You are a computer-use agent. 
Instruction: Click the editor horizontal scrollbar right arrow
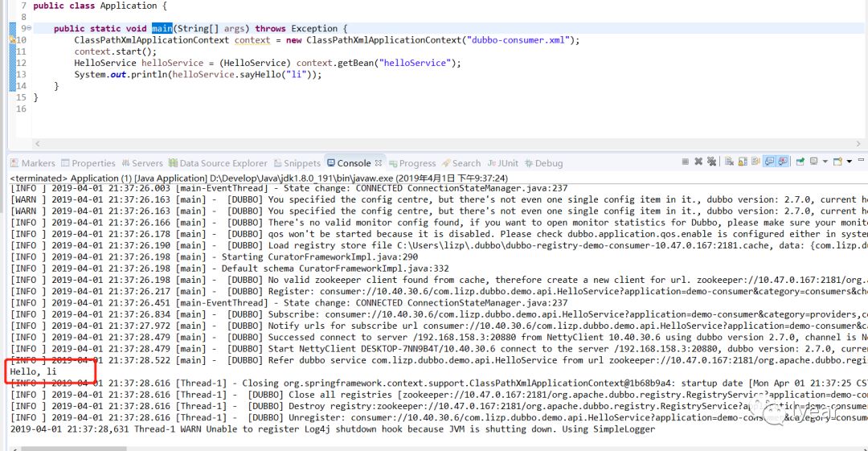tap(858, 143)
